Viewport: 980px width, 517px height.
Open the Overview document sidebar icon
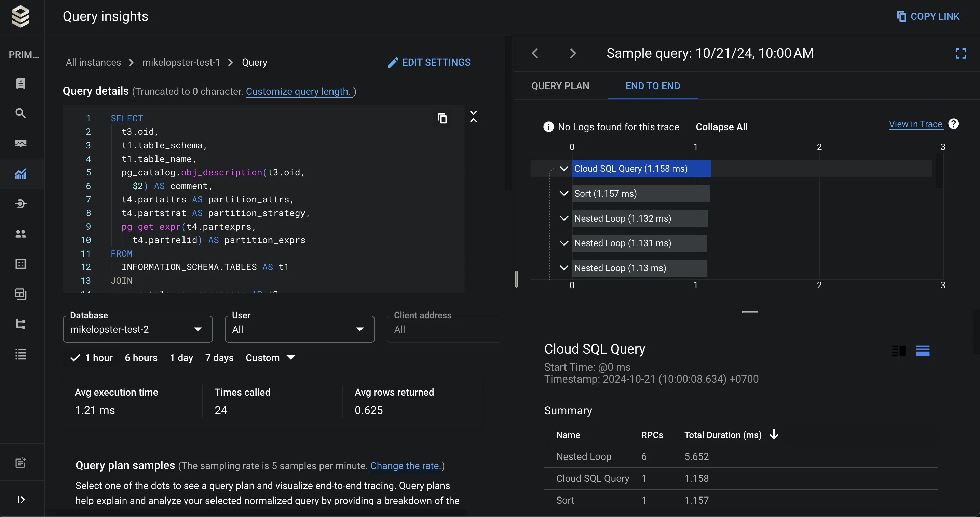(x=21, y=83)
